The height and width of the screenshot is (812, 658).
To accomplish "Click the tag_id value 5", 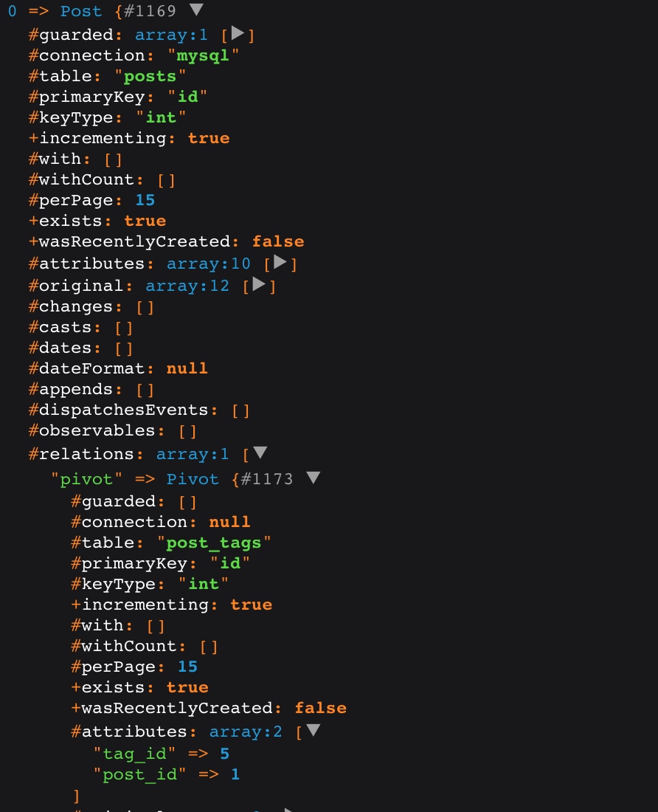I will tap(224, 754).
